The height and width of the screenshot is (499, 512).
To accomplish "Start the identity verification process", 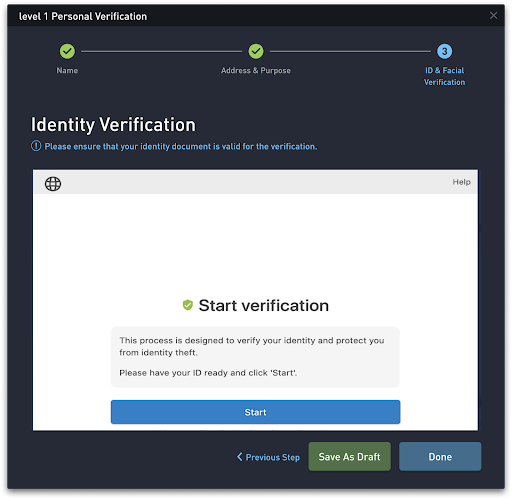I will pyautogui.click(x=255, y=412).
